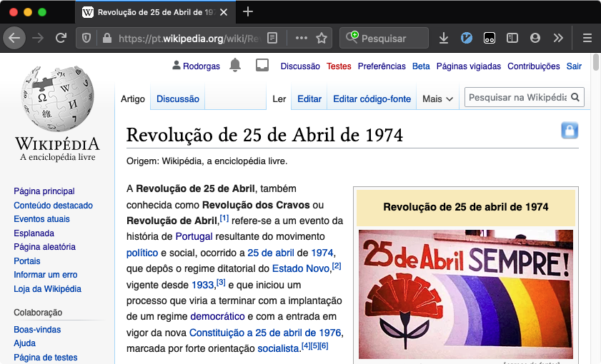Follow the Portugal article link
The width and height of the screenshot is (601, 364).
pos(194,236)
